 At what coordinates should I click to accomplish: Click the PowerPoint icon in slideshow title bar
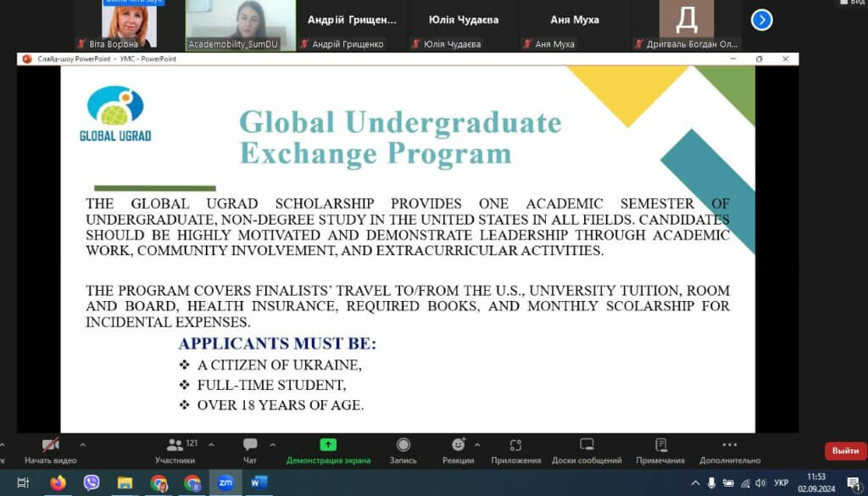[x=26, y=59]
